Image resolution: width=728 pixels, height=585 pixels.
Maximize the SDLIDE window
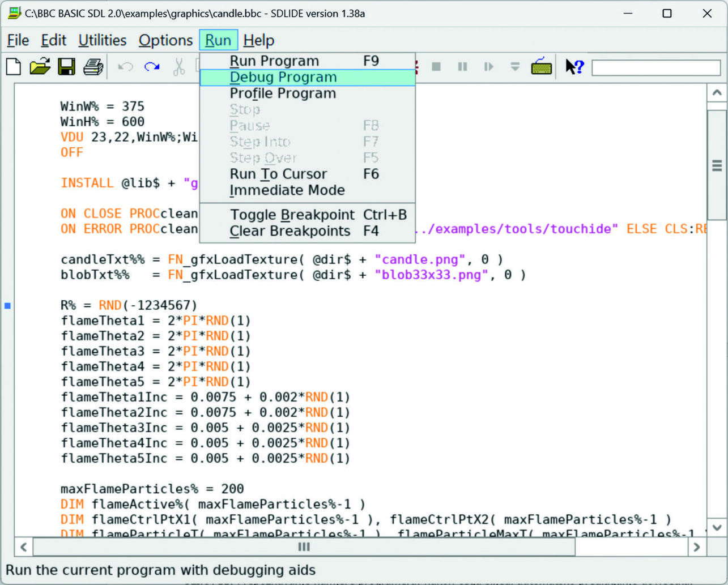coord(667,13)
